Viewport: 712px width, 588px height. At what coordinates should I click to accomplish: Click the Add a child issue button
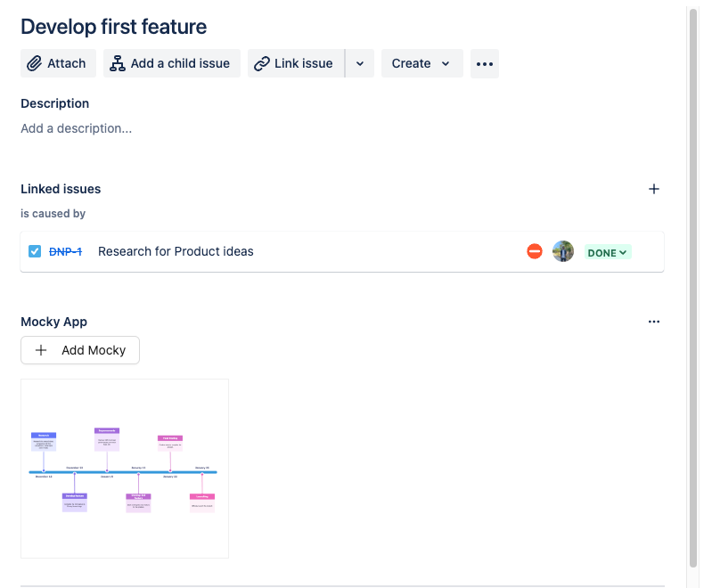[172, 63]
